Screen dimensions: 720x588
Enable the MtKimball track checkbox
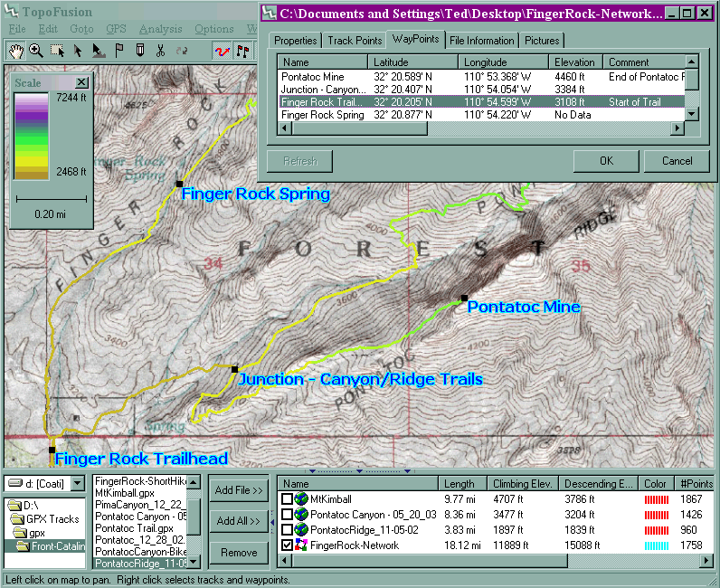(288, 498)
